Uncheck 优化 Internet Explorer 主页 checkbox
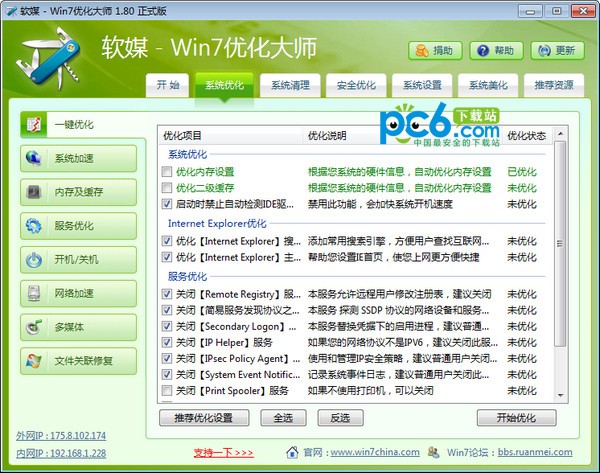Viewport: 600px width, 473px height. coord(166,257)
